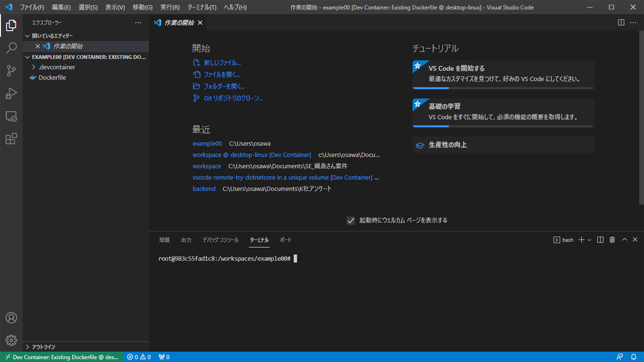The image size is (644, 362).
Task: Open the 移動(G) menu
Action: tap(142, 8)
